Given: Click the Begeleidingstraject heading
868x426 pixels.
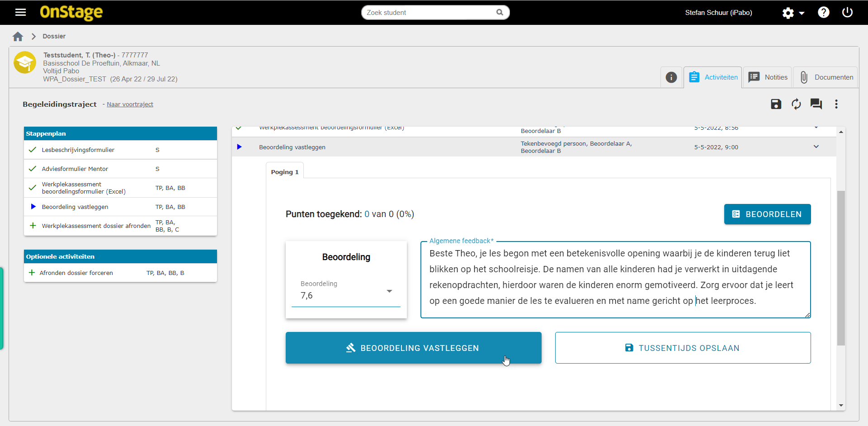Looking at the screenshot, I should [x=60, y=104].
